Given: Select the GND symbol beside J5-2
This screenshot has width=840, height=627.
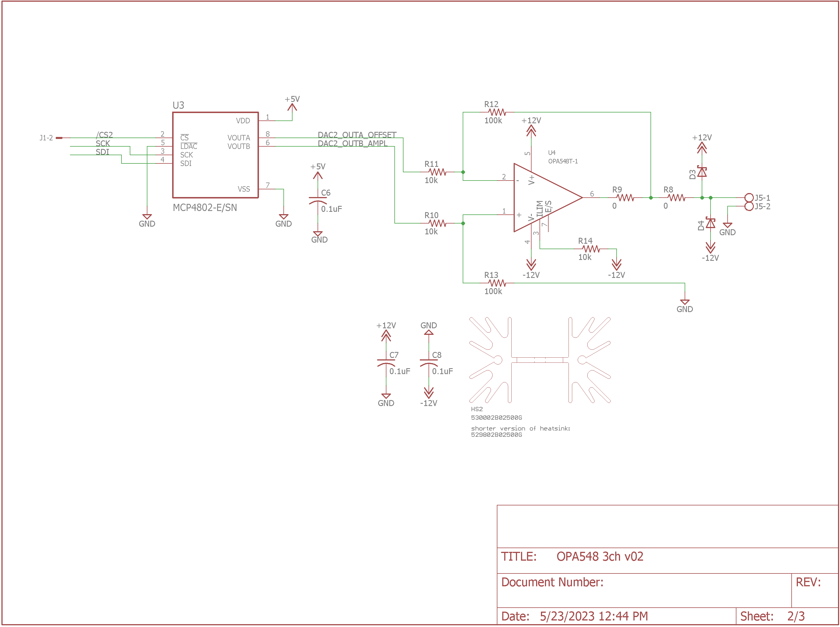Looking at the screenshot, I should [727, 225].
